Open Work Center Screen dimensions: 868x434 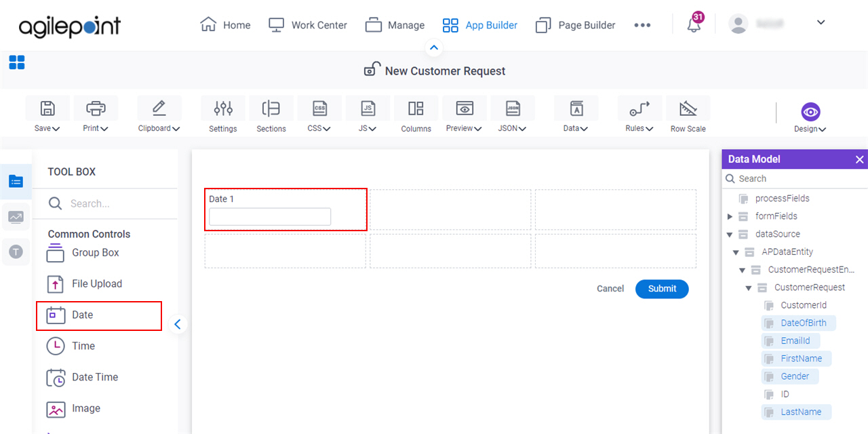[x=308, y=25]
